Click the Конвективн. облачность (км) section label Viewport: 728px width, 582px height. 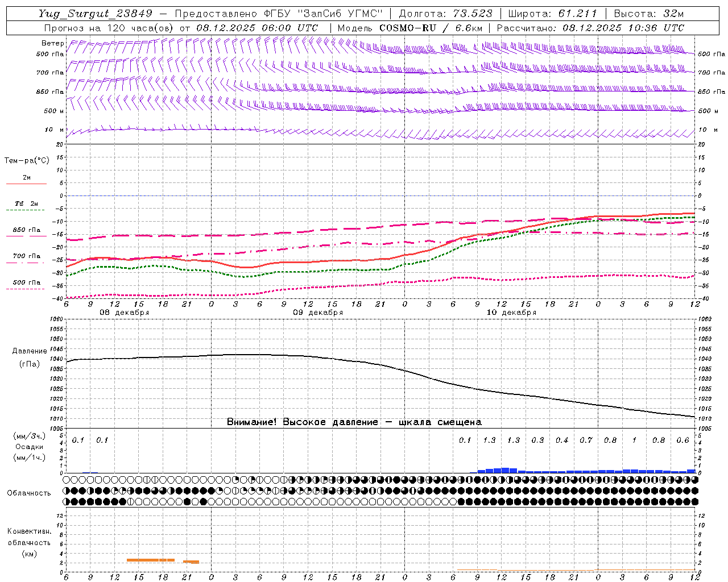coord(29,542)
